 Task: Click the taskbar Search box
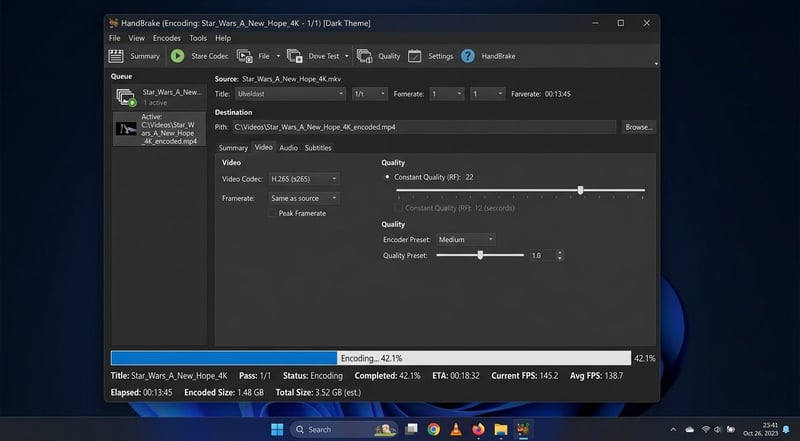344,430
